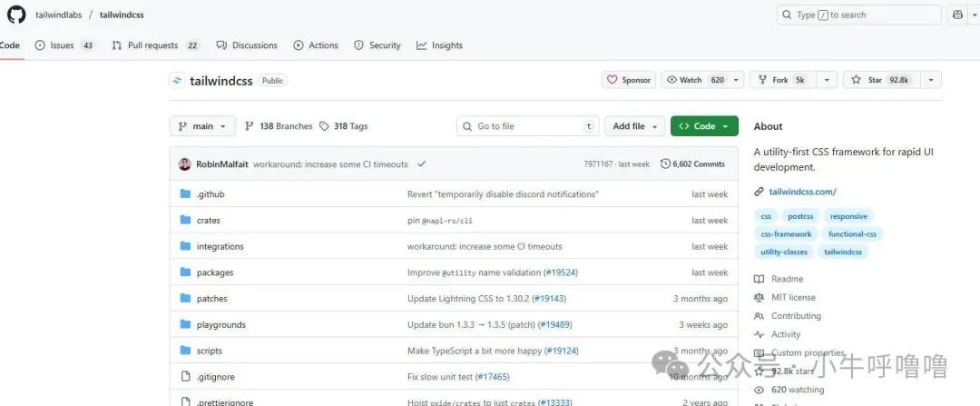Click the tailwindcss repository avatar icon
Image resolution: width=980 pixels, height=406 pixels.
[x=178, y=81]
